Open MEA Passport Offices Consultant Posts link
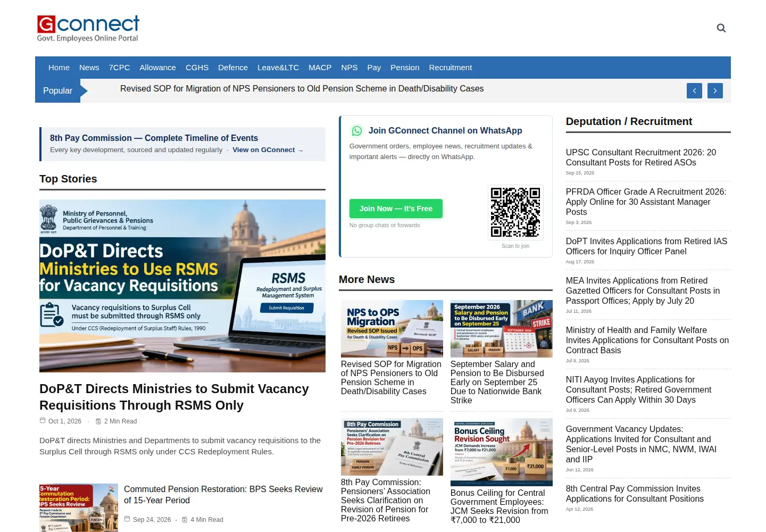 [643, 290]
